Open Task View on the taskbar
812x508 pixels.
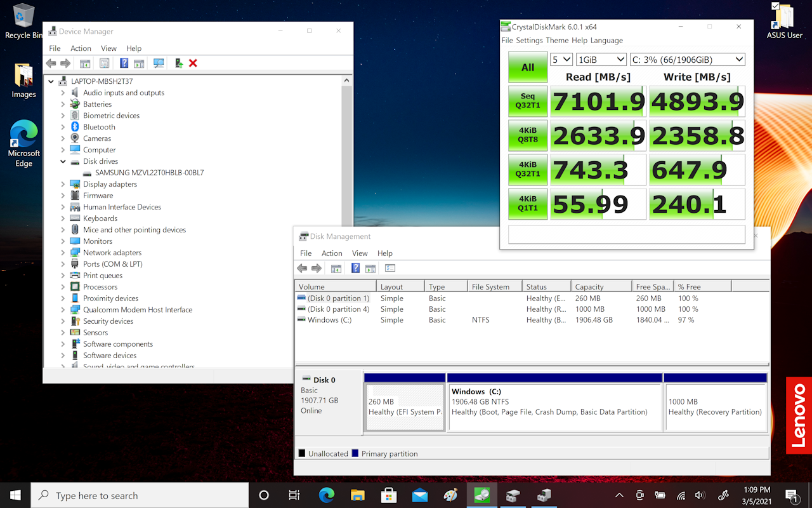(x=294, y=495)
